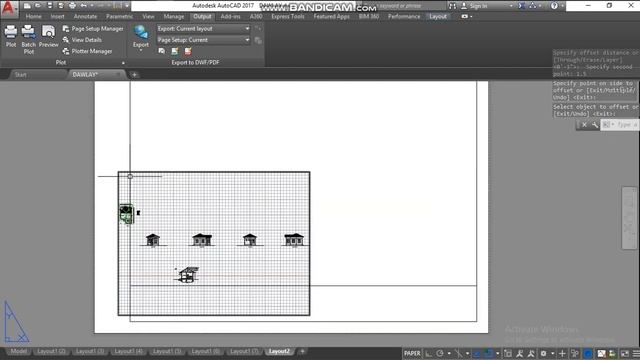Switch to the Insert ribbon tab
Image resolution: width=640 pixels, height=360 pixels.
(58, 17)
